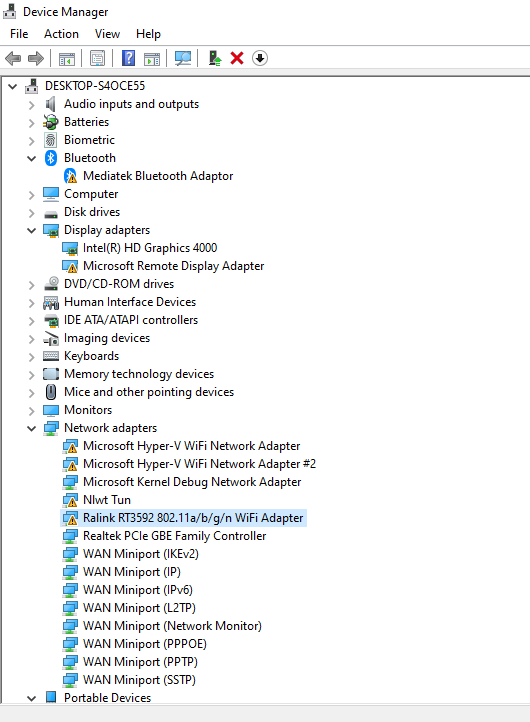
Task: Select WAN Miniport (IP) entry
Action: click(x=132, y=571)
